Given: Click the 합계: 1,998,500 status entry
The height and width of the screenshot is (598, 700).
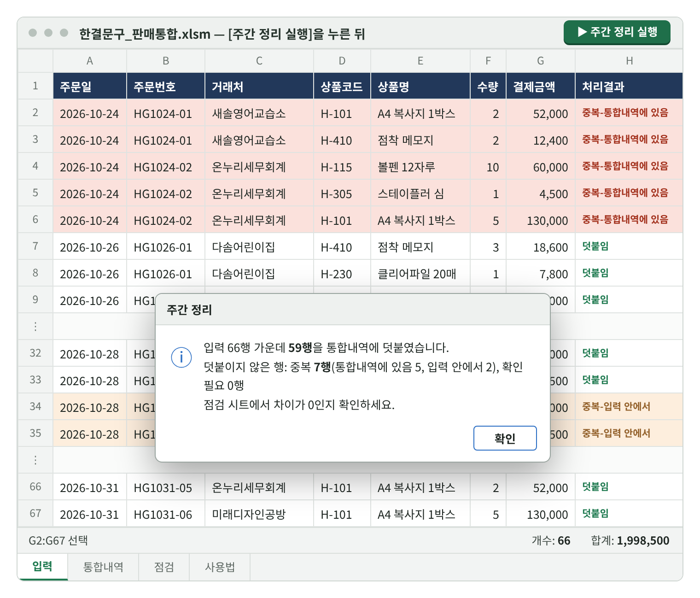Looking at the screenshot, I should coord(630,540).
